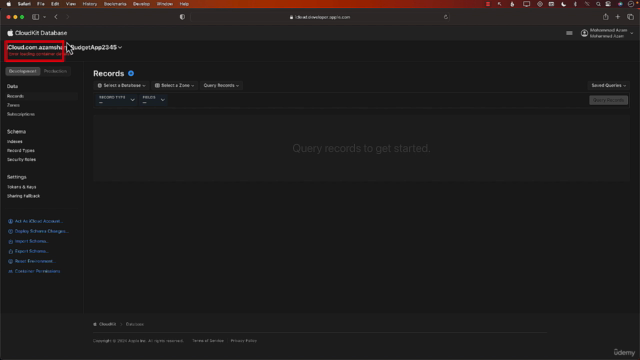Click the privacy shield icon in Safari toolbar

182,17
